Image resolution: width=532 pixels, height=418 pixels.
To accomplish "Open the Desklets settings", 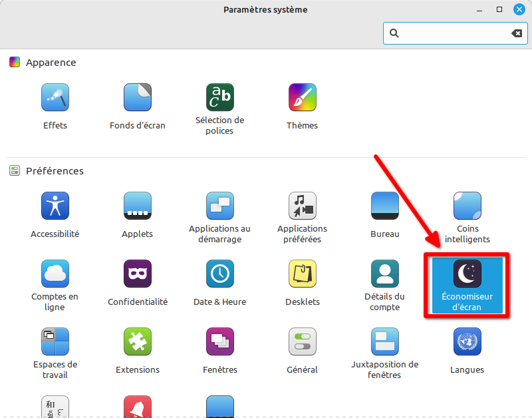I will (x=303, y=274).
